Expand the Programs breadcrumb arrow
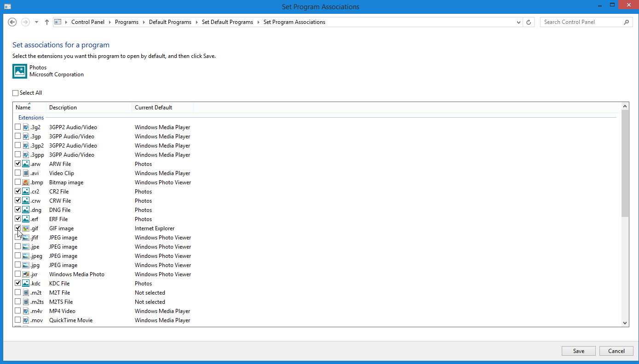Viewport: 639px width, 364px height. pos(144,22)
